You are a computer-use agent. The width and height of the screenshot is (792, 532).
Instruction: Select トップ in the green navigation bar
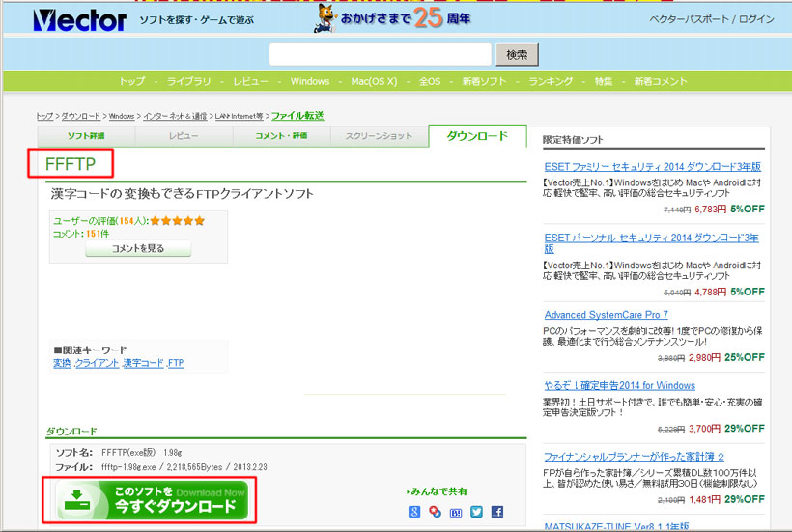(131, 81)
